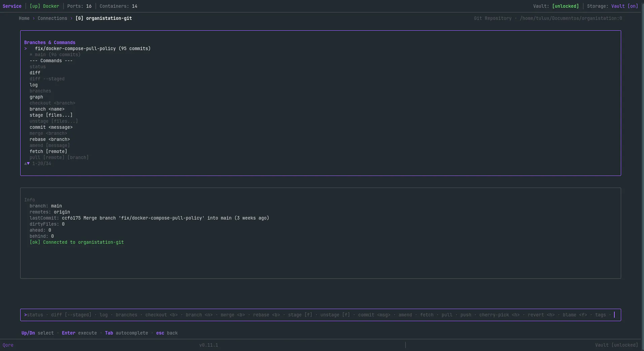The width and height of the screenshot is (644, 351).
Task: Click the cherry-pick <h> hint in the input
Action: pyautogui.click(x=499, y=315)
